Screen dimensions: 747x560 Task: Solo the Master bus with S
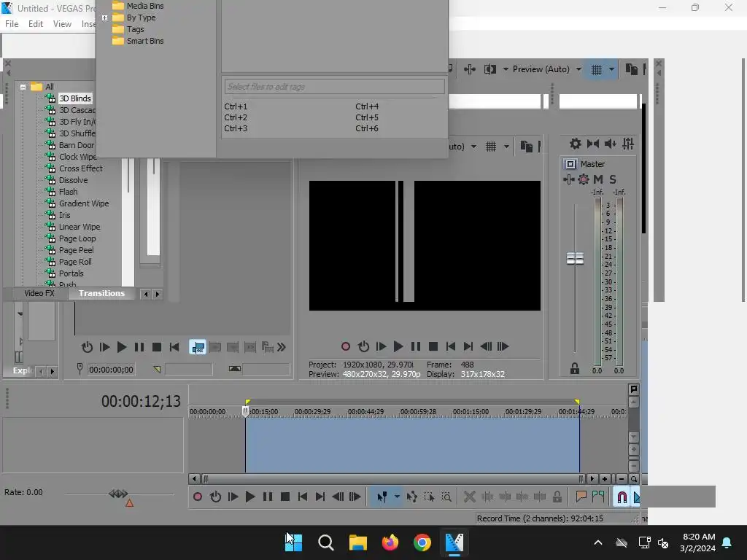(x=613, y=179)
